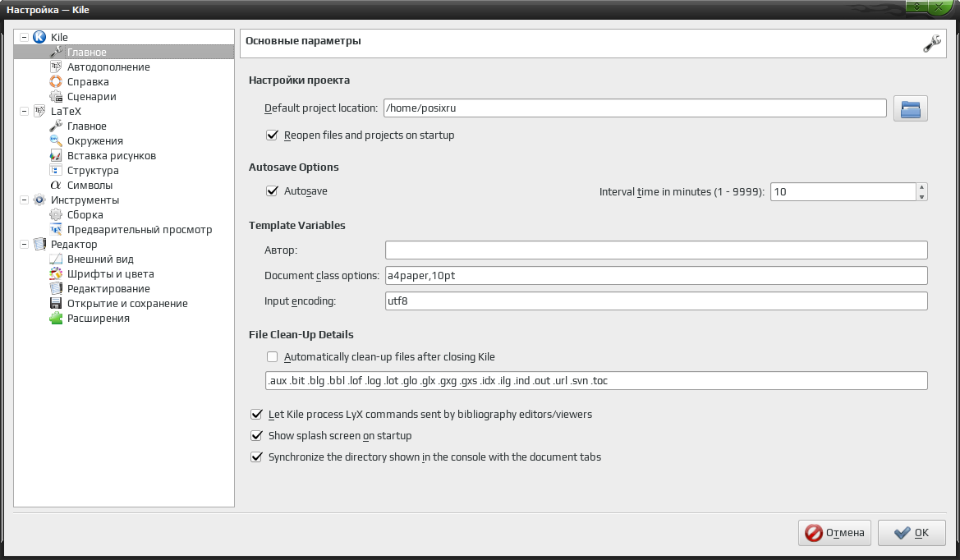This screenshot has width=960, height=560.
Task: Uncheck Show splash screen on startup
Action: (x=256, y=436)
